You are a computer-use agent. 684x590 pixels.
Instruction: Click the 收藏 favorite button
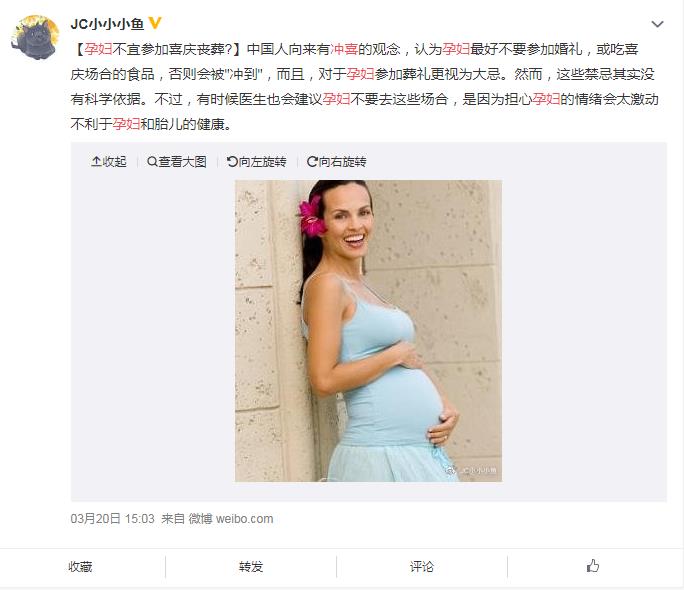(x=80, y=566)
